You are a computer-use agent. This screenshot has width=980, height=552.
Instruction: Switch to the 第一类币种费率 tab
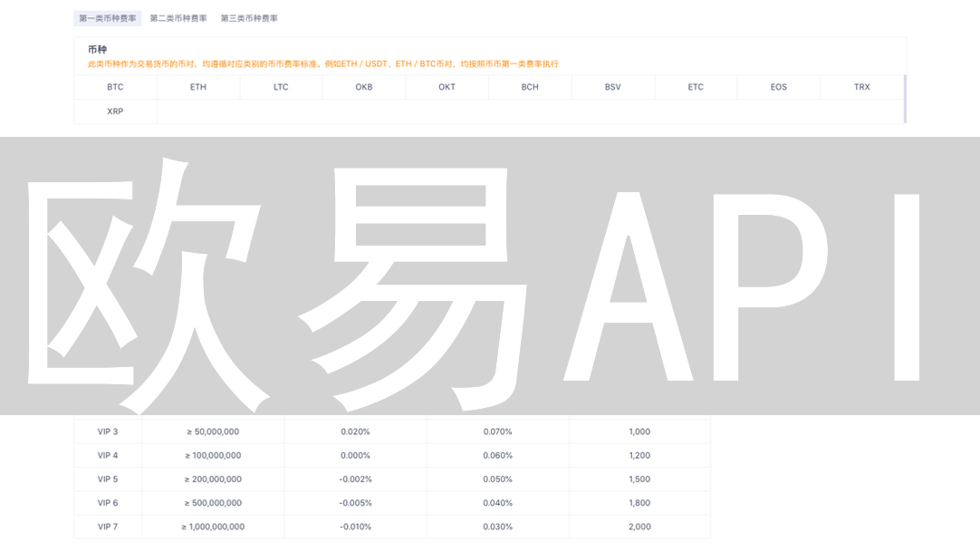[108, 18]
